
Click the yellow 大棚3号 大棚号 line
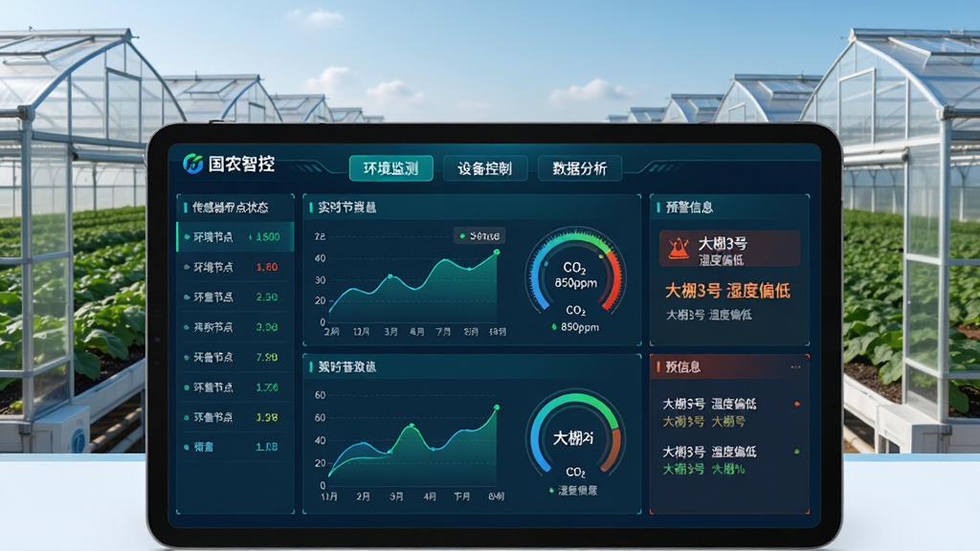[x=703, y=422]
